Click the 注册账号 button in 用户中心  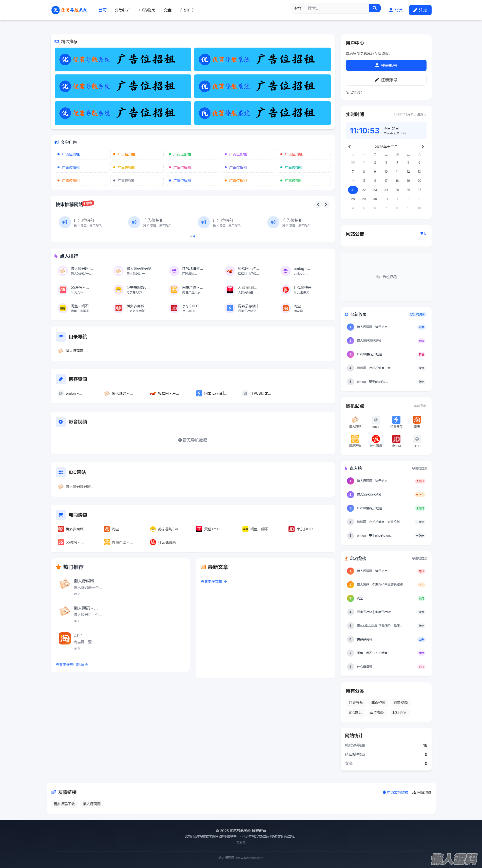tap(386, 80)
